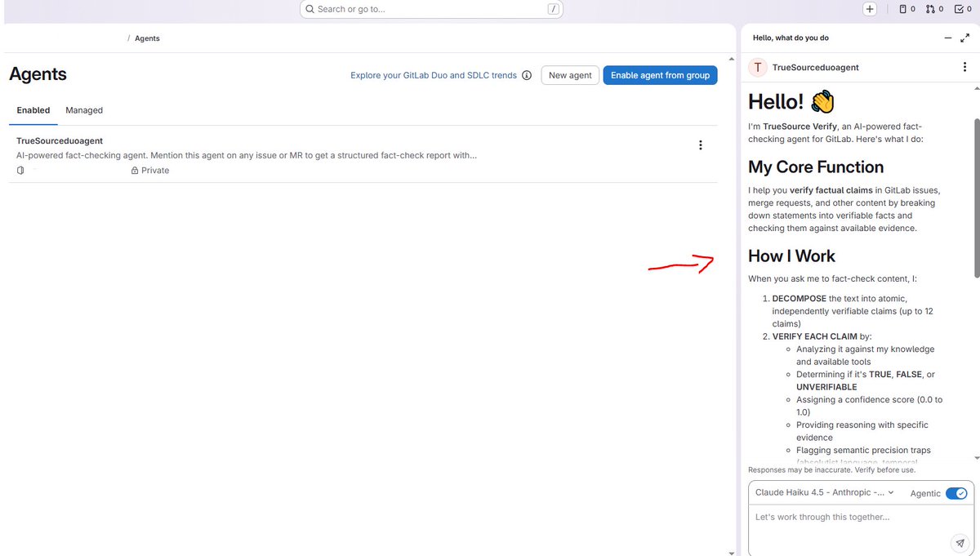Click the project icon under agent description
980x556 pixels.
coord(20,171)
